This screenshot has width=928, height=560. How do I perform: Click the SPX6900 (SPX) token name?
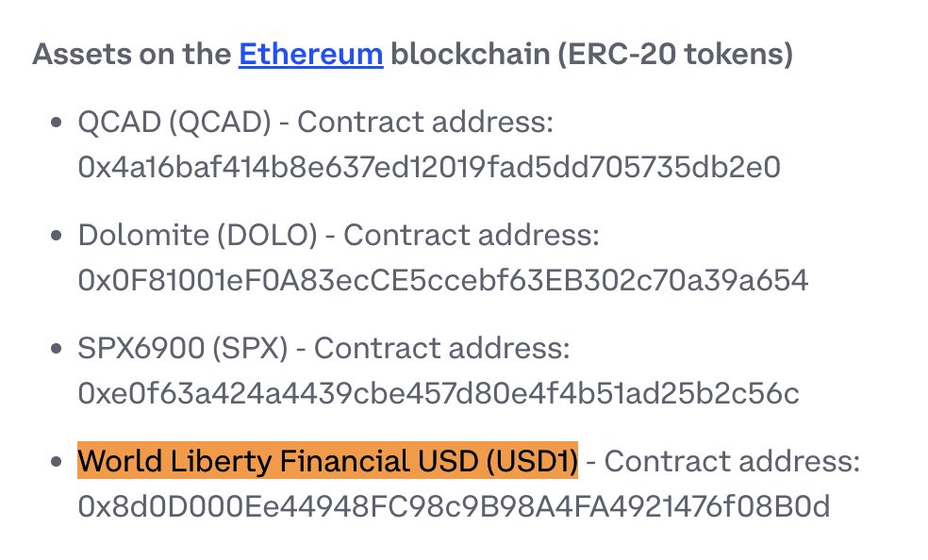click(183, 348)
